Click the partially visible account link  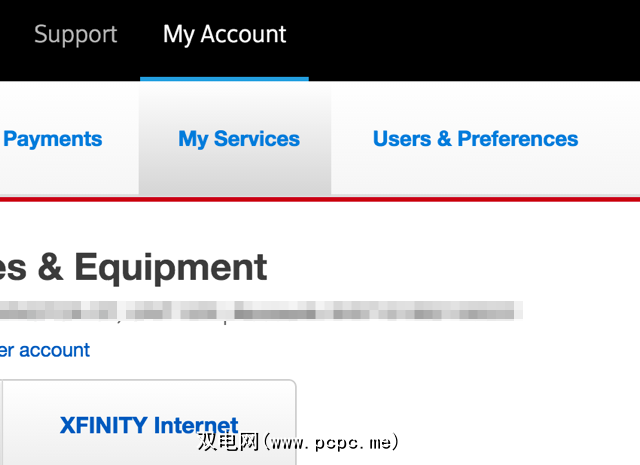(45, 350)
